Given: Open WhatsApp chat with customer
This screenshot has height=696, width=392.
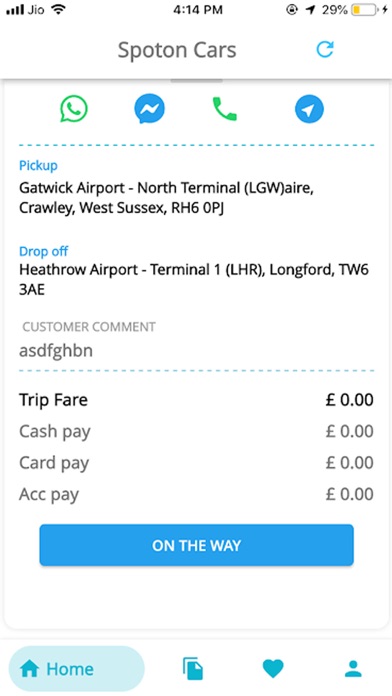Looking at the screenshot, I should point(74,109).
